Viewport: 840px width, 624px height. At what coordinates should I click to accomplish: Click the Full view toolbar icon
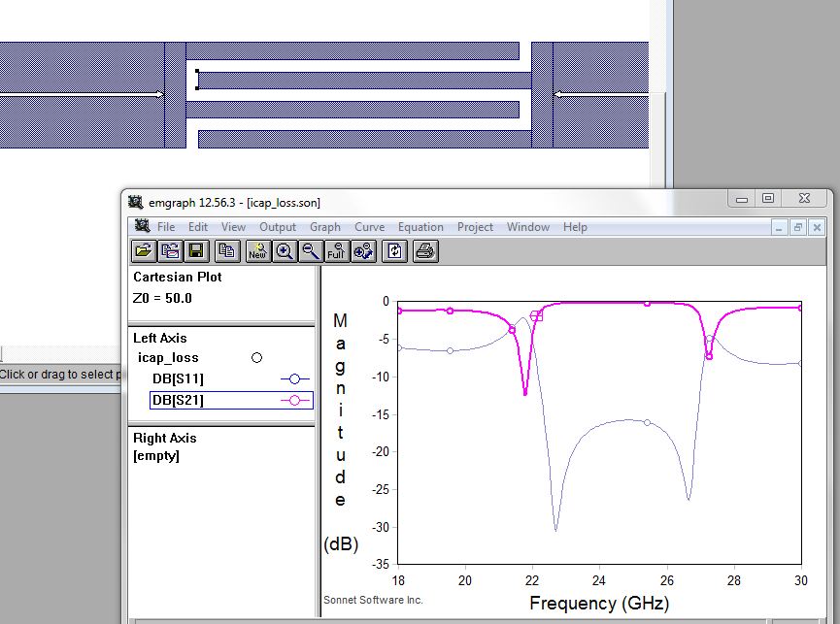point(337,251)
